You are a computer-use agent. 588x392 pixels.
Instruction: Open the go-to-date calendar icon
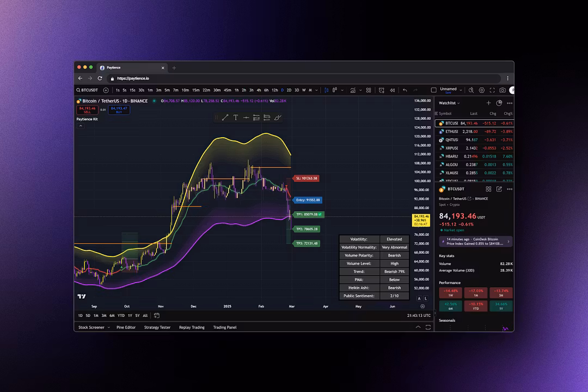pos(157,315)
